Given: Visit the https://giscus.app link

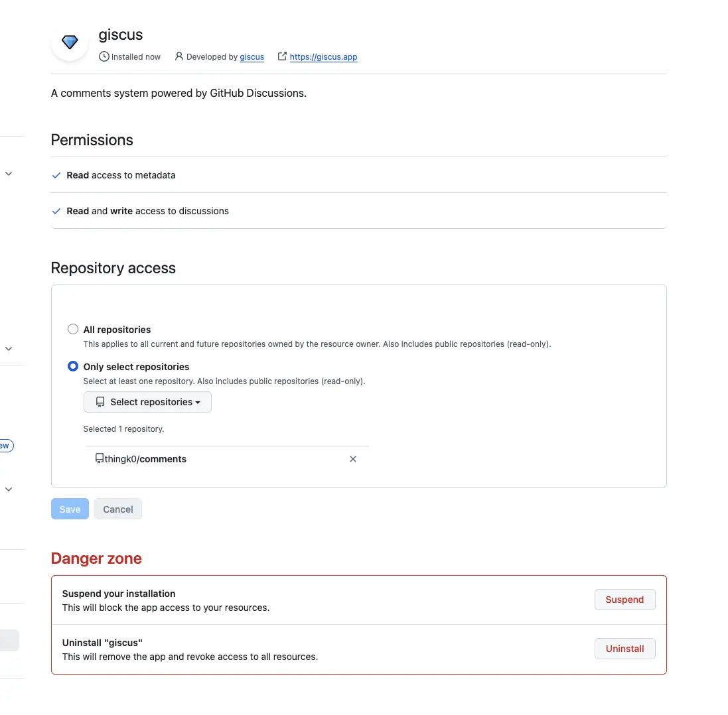Looking at the screenshot, I should (x=323, y=57).
